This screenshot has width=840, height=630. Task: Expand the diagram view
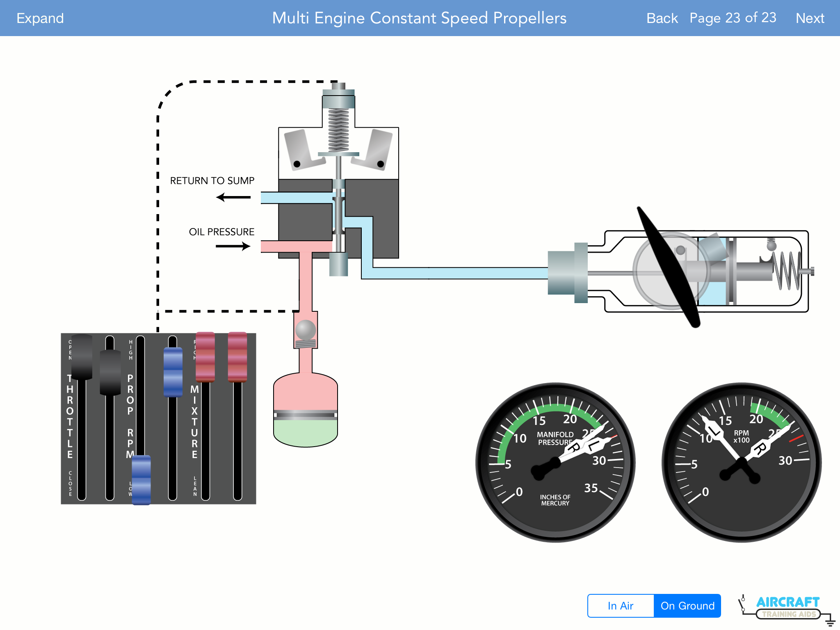coord(40,18)
